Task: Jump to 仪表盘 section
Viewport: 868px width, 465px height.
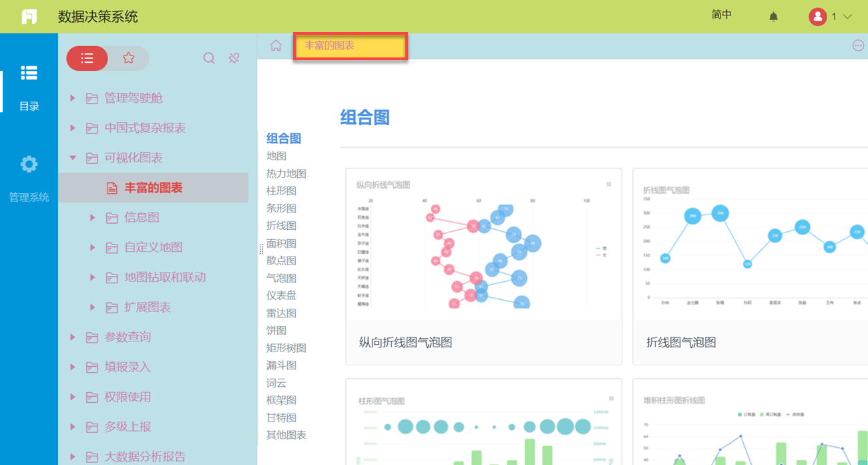Action: click(x=281, y=295)
